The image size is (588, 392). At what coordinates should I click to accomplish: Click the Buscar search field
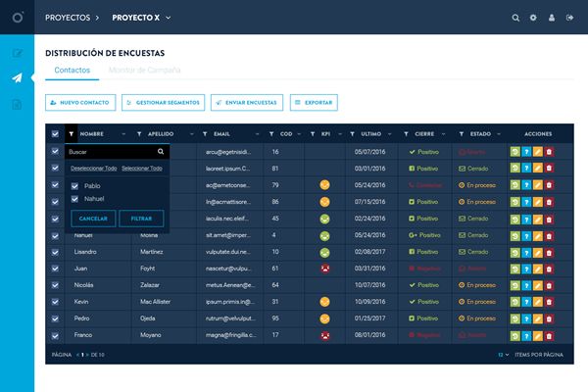(x=108, y=152)
